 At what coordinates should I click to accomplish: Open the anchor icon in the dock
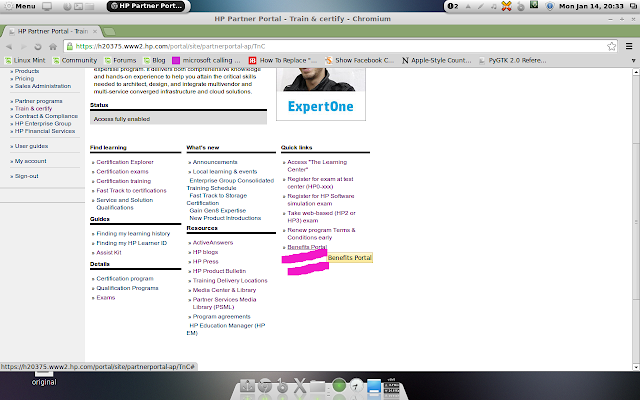(x=247, y=386)
